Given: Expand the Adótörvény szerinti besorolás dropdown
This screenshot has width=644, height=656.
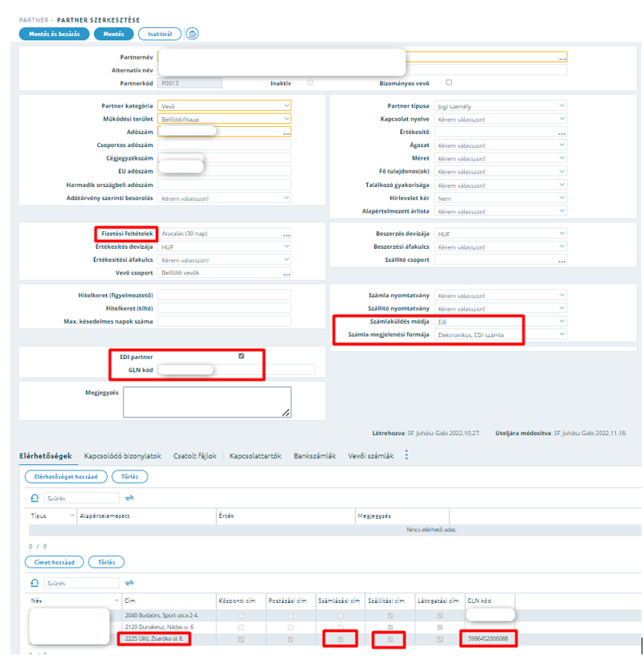Looking at the screenshot, I should tap(224, 198).
